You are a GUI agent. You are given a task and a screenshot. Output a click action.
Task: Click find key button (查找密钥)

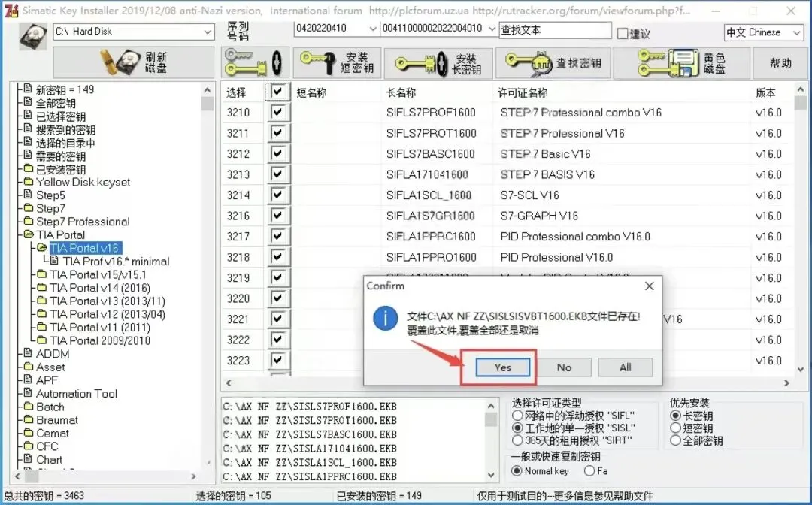[x=553, y=63]
